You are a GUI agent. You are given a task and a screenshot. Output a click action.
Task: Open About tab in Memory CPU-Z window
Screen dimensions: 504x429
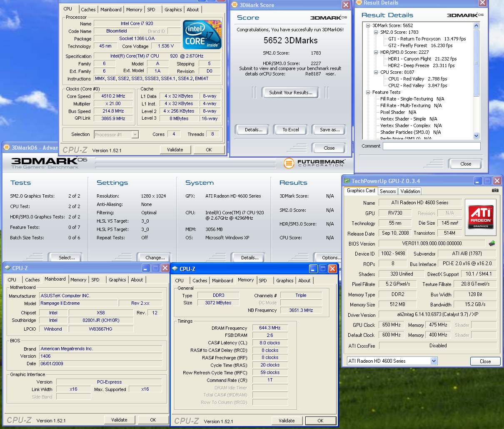click(304, 281)
